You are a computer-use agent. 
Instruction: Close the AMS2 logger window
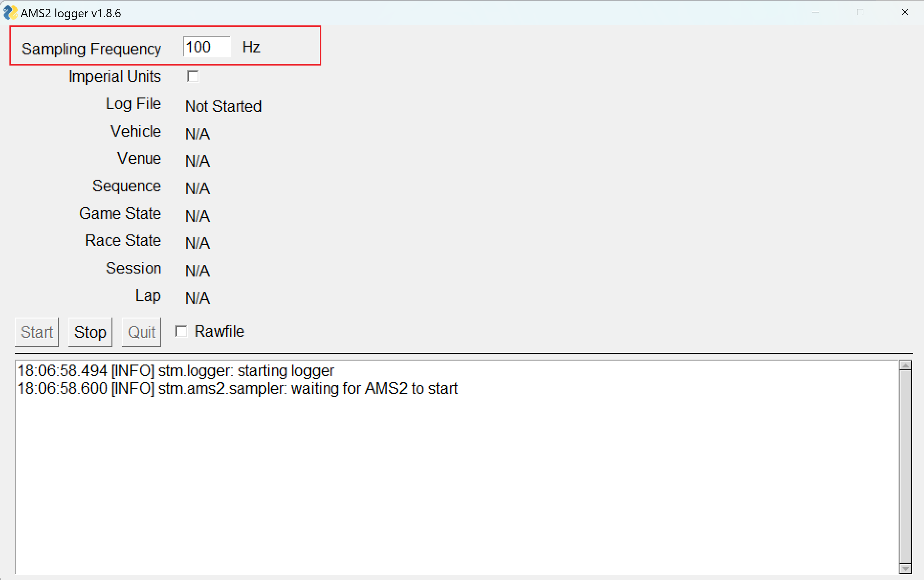[905, 12]
